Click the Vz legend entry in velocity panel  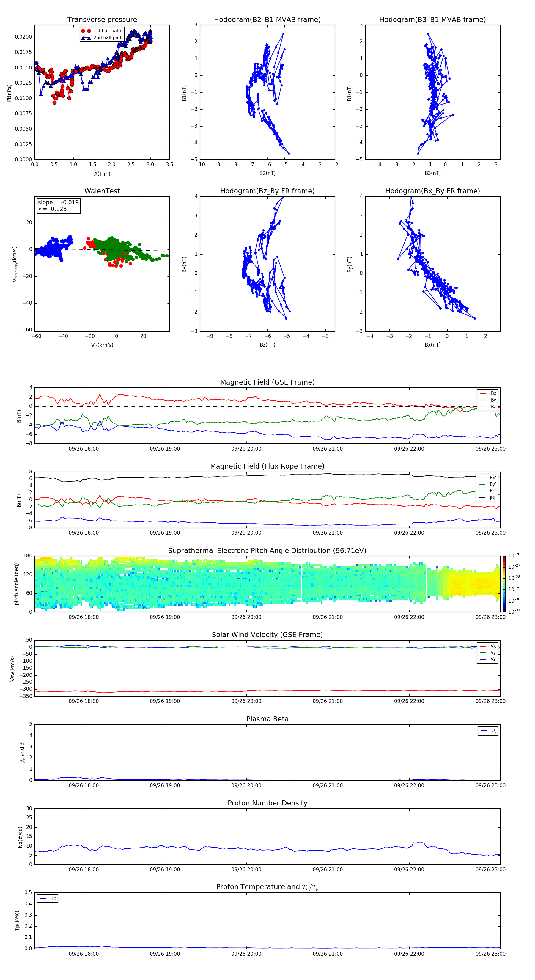point(488,659)
